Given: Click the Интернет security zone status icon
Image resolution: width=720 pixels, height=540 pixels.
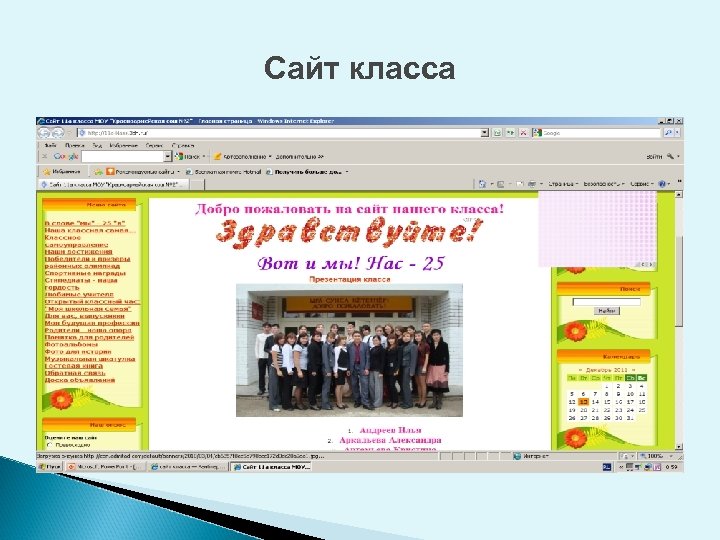Looking at the screenshot, I should (517, 456).
